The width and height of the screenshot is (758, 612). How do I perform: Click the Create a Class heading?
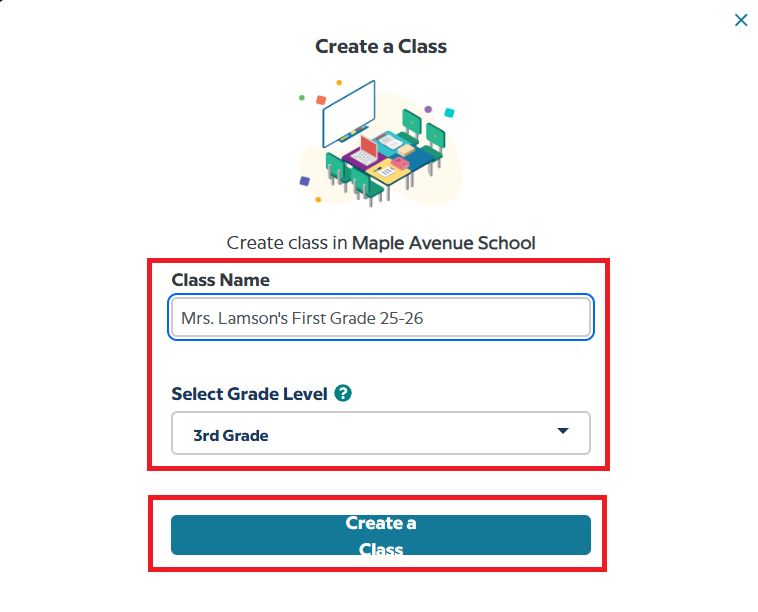pos(381,46)
